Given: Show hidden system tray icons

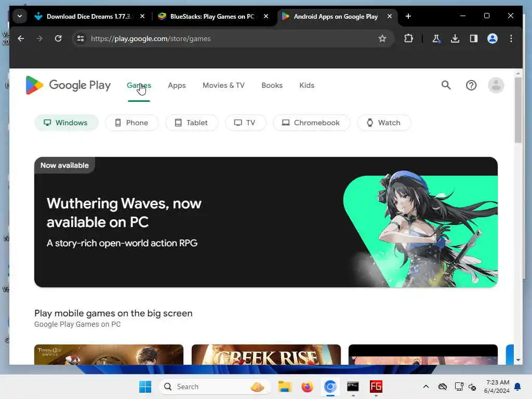Looking at the screenshot, I should [x=426, y=387].
